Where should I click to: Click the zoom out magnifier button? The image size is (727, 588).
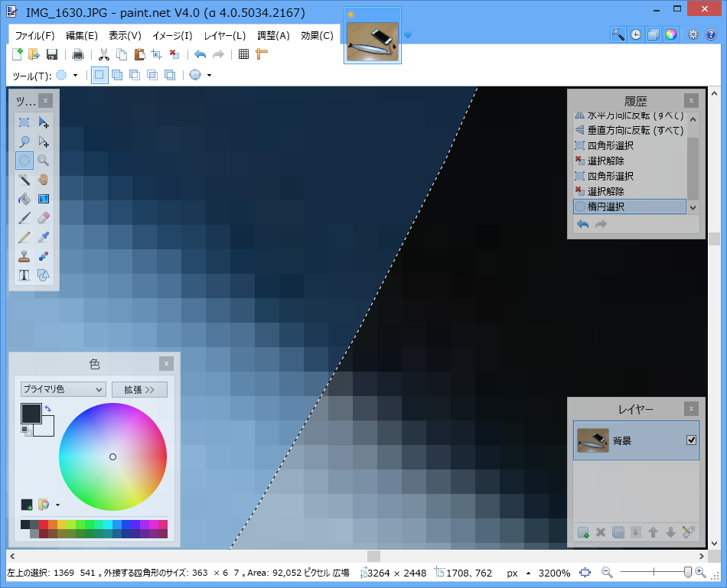[607, 573]
